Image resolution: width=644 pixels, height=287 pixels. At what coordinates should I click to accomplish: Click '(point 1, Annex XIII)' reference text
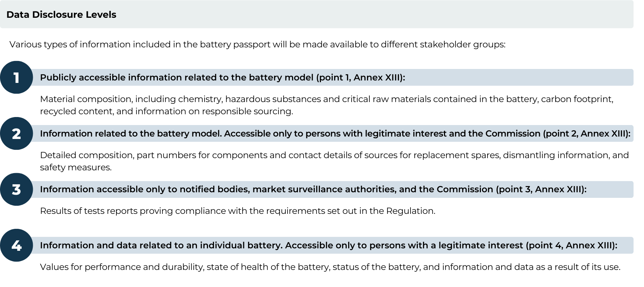click(x=361, y=78)
